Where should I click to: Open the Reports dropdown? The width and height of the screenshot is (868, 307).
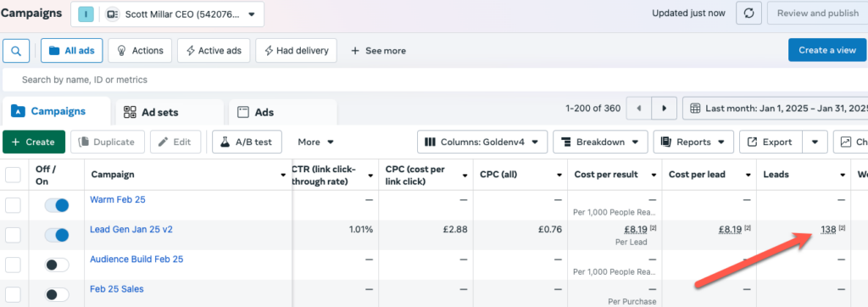[x=693, y=142]
